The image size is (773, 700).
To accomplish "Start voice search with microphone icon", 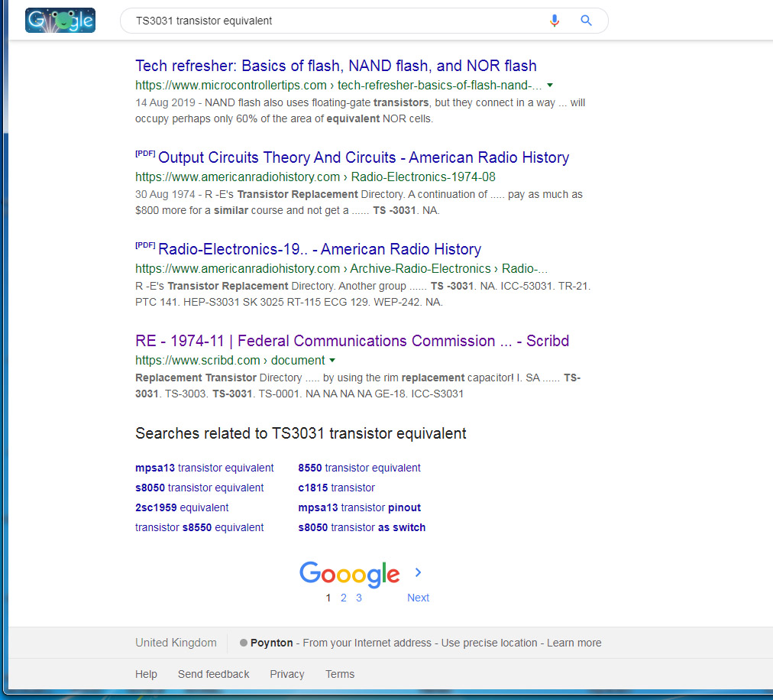I will (554, 21).
